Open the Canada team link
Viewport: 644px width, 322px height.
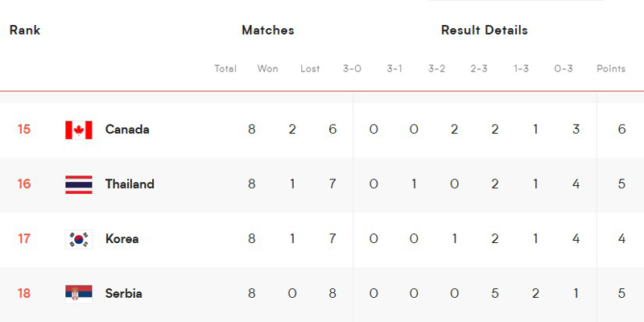click(x=127, y=130)
